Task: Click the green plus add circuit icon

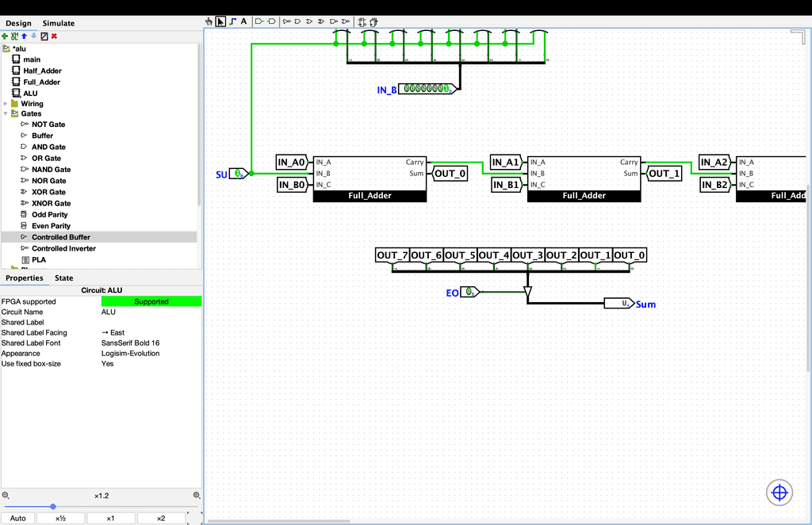Action: pos(6,36)
